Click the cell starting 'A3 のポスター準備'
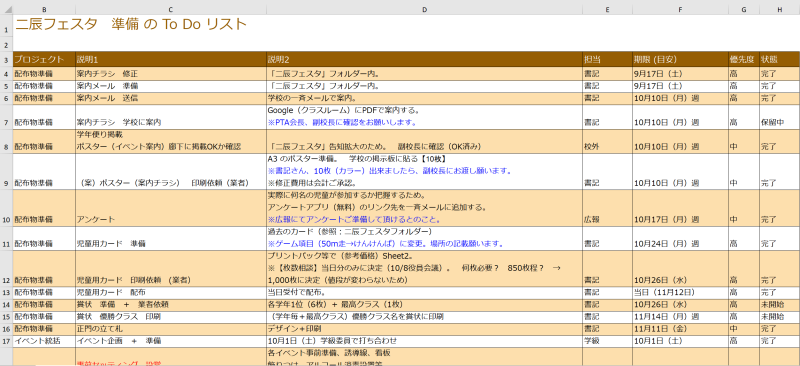The height and width of the screenshot is (366, 800). [424, 172]
